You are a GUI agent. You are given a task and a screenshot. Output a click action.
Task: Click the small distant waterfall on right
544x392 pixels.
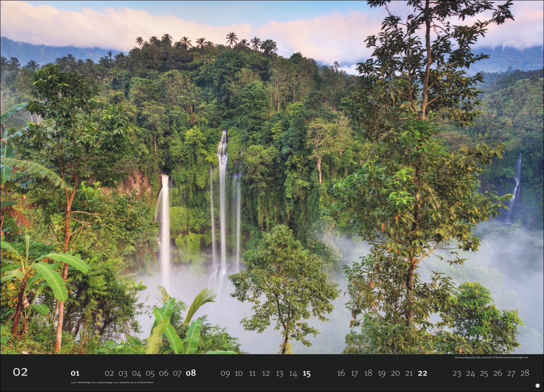pyautogui.click(x=516, y=183)
